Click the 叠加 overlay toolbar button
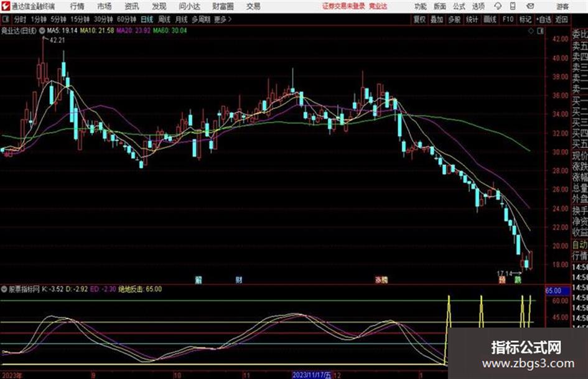588x379 pixels. click(437, 19)
